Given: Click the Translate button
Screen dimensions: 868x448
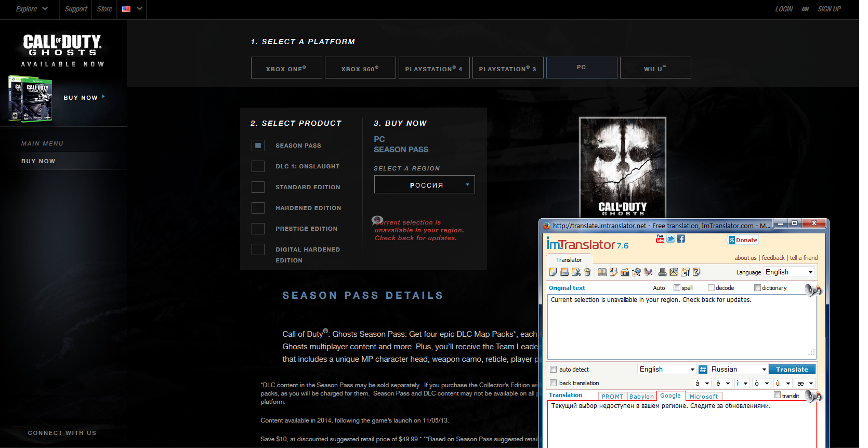Looking at the screenshot, I should click(x=792, y=369).
